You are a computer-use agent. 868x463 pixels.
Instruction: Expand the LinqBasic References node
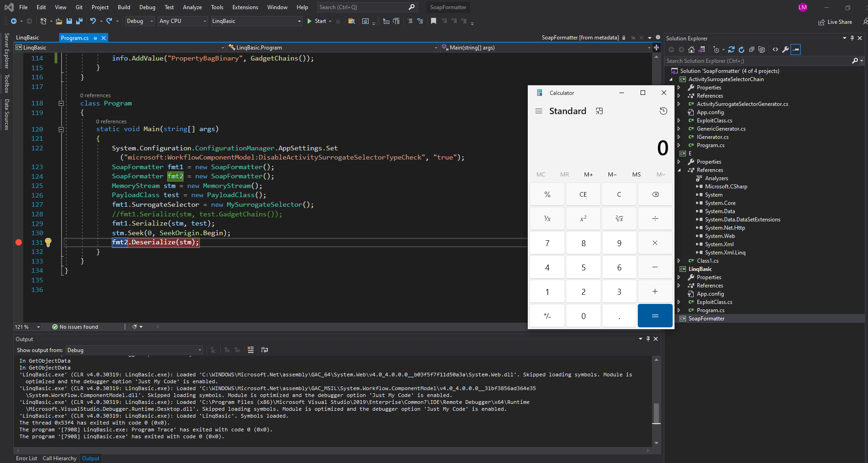(679, 286)
